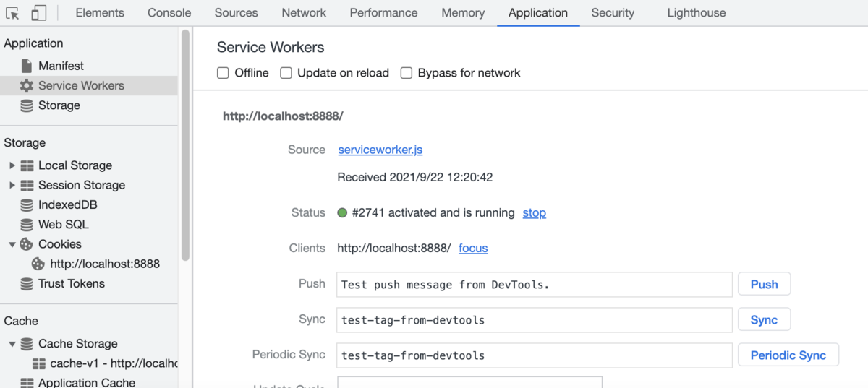Collapse the Cache Storage tree node

pos(12,345)
